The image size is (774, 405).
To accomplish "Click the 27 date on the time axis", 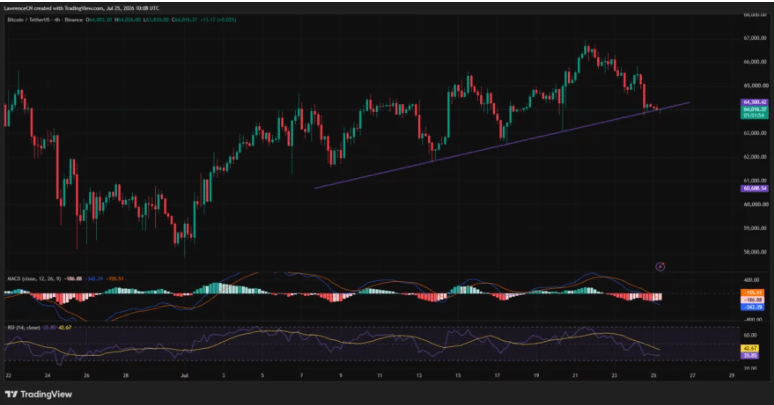I will click(693, 375).
